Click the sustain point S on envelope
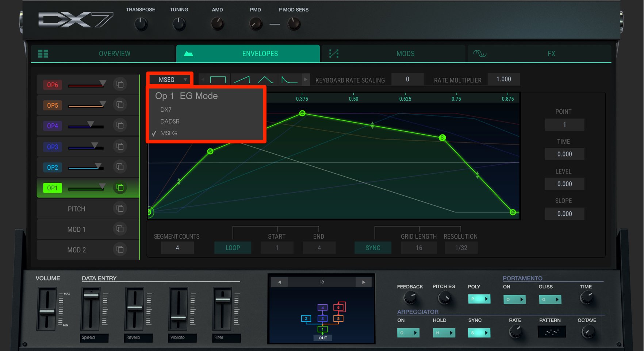The image size is (644, 351). coord(442,138)
